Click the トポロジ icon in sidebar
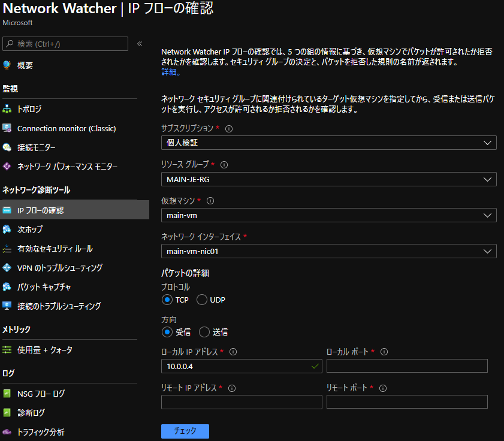The height and width of the screenshot is (441, 504). click(7, 109)
